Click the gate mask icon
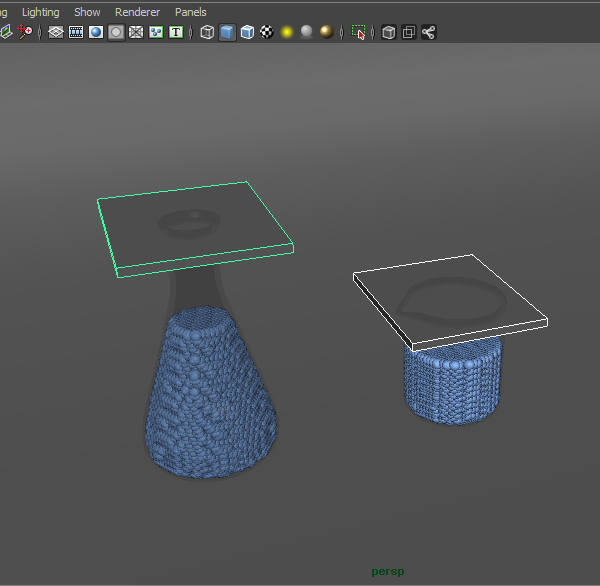 pos(116,32)
